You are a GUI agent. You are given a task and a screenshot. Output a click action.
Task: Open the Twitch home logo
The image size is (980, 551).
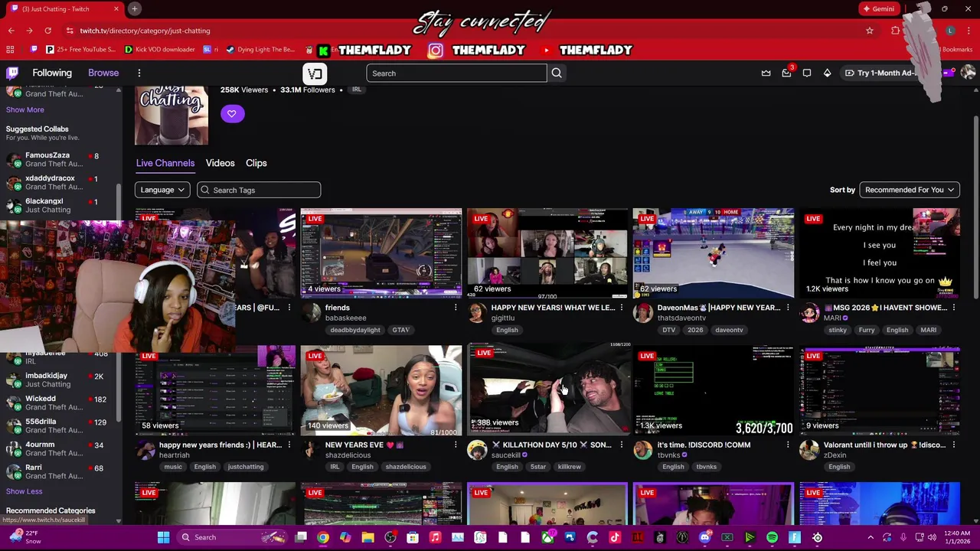tap(12, 73)
